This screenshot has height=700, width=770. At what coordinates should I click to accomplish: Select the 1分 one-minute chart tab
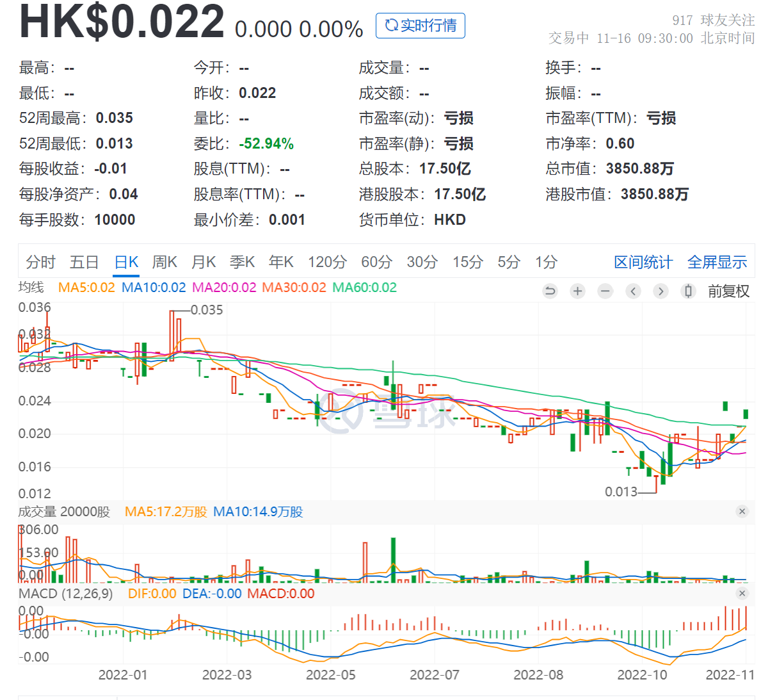(546, 262)
